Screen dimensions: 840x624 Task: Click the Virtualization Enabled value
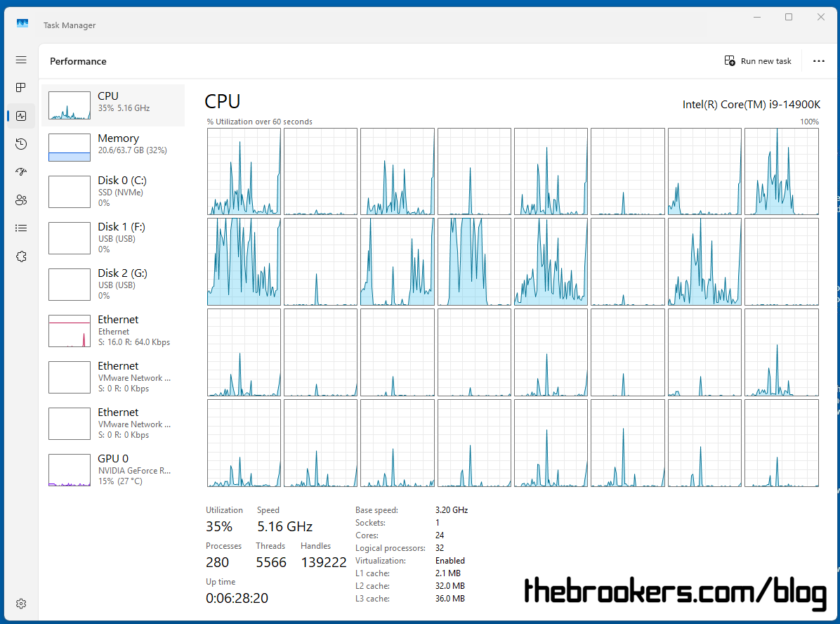[450, 561]
